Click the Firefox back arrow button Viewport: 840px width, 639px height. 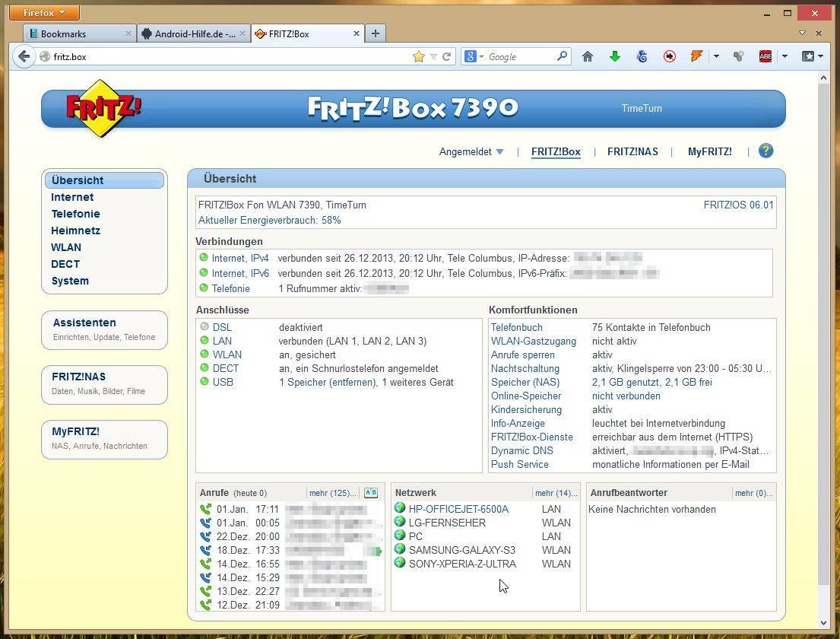[24, 56]
